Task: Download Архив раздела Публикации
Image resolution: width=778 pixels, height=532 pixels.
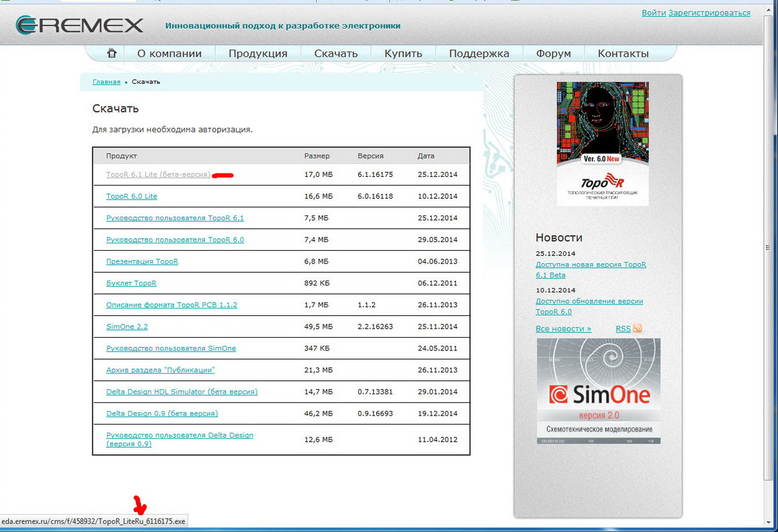Action: pyautogui.click(x=160, y=370)
